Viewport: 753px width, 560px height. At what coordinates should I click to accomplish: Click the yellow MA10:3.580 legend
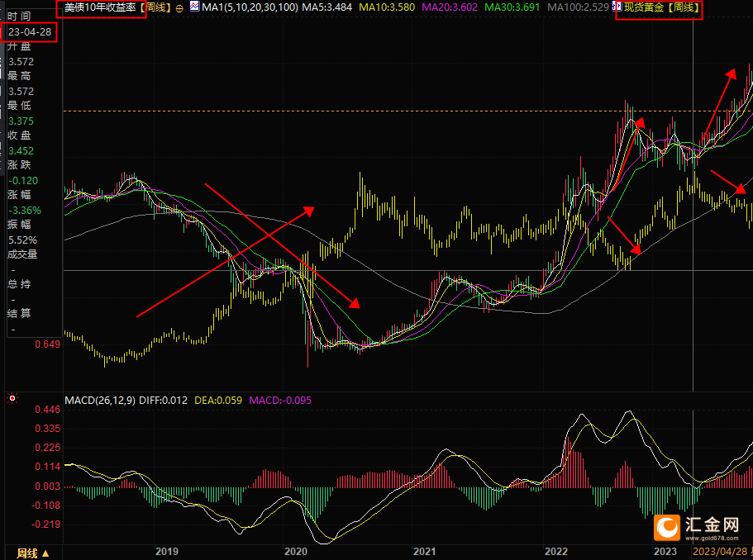[389, 7]
